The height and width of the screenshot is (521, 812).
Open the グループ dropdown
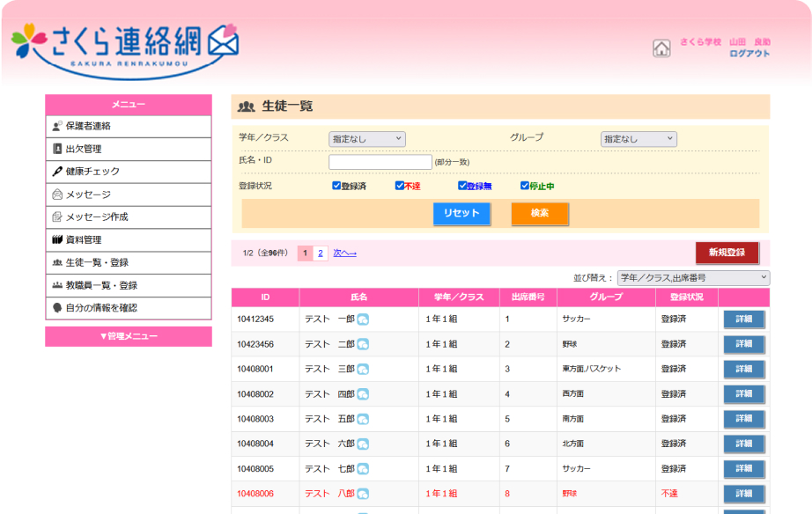tap(639, 139)
